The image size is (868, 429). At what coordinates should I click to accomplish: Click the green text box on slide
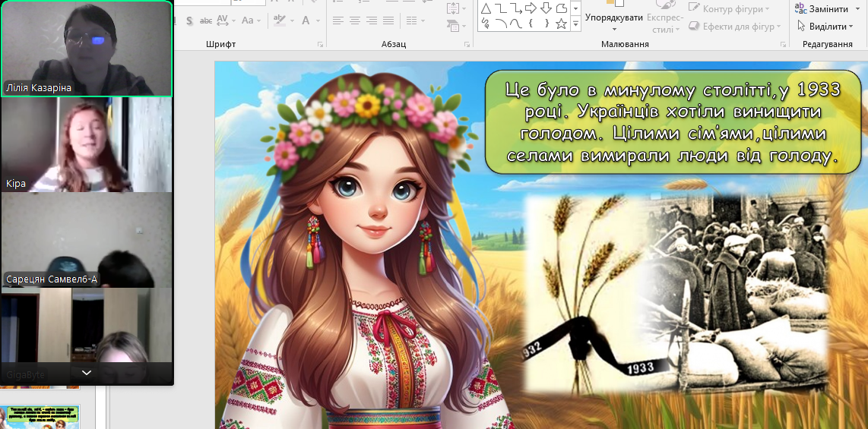pos(673,122)
